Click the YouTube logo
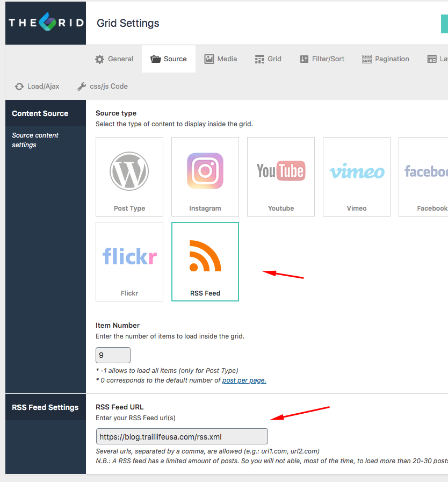 281,171
